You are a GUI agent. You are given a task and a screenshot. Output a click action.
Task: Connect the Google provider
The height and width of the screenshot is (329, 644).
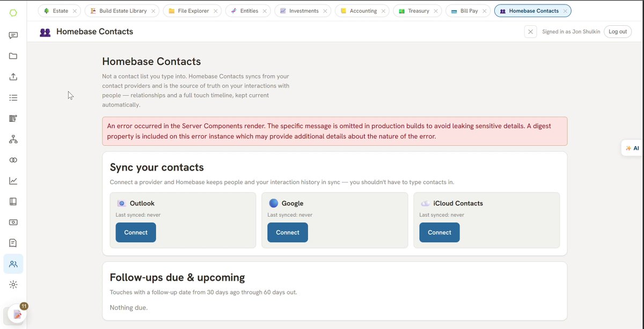point(288,232)
